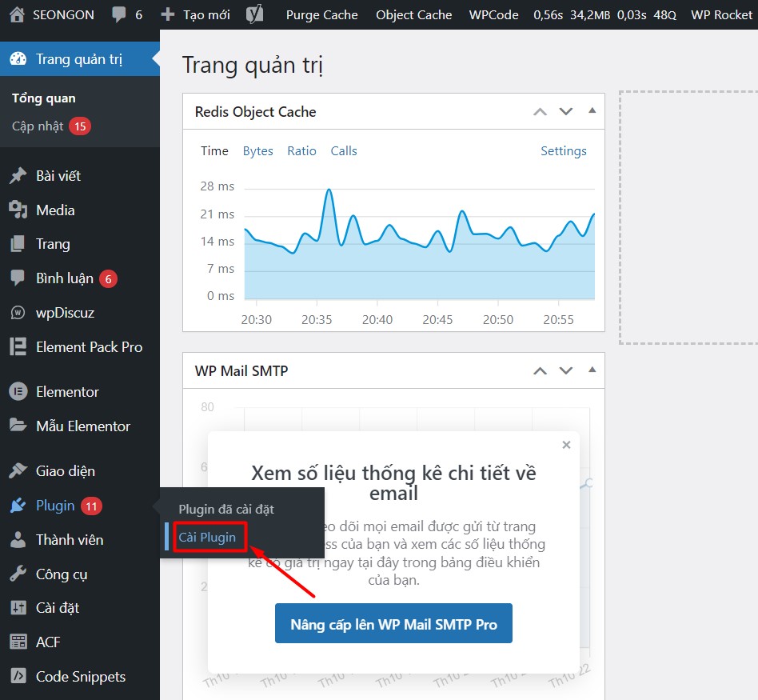The width and height of the screenshot is (758, 700).
Task: Open Cài Plugin submenu item
Action: [207, 537]
